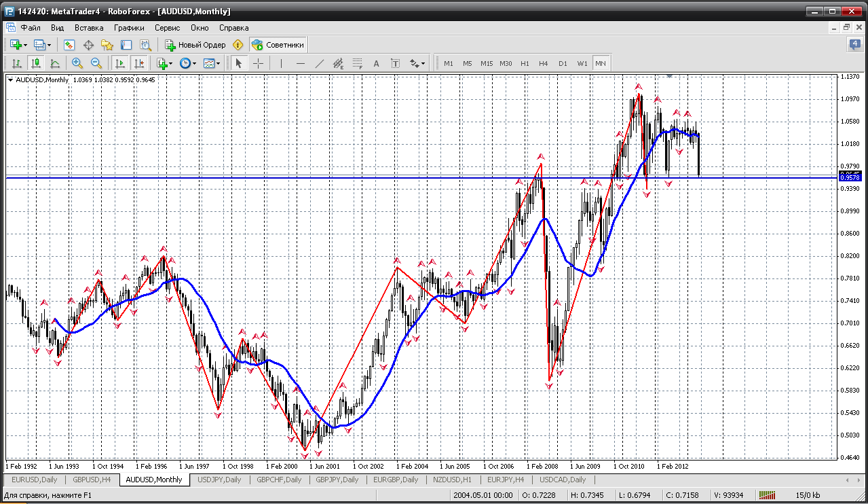The image size is (868, 504).
Task: Click triangle beside AUDUSD,Monthly chart header
Action: click(10, 80)
